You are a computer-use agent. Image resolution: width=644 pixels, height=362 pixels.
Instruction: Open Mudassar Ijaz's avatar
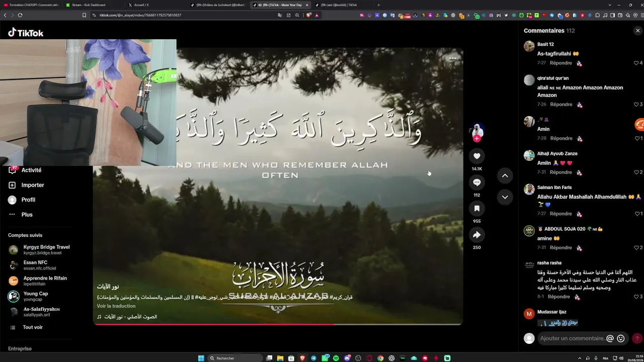point(529,314)
